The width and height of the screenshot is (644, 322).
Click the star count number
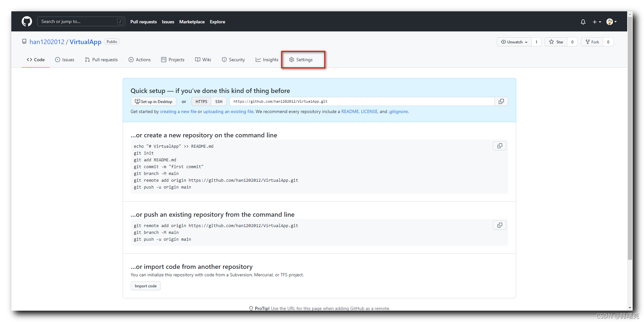click(572, 42)
